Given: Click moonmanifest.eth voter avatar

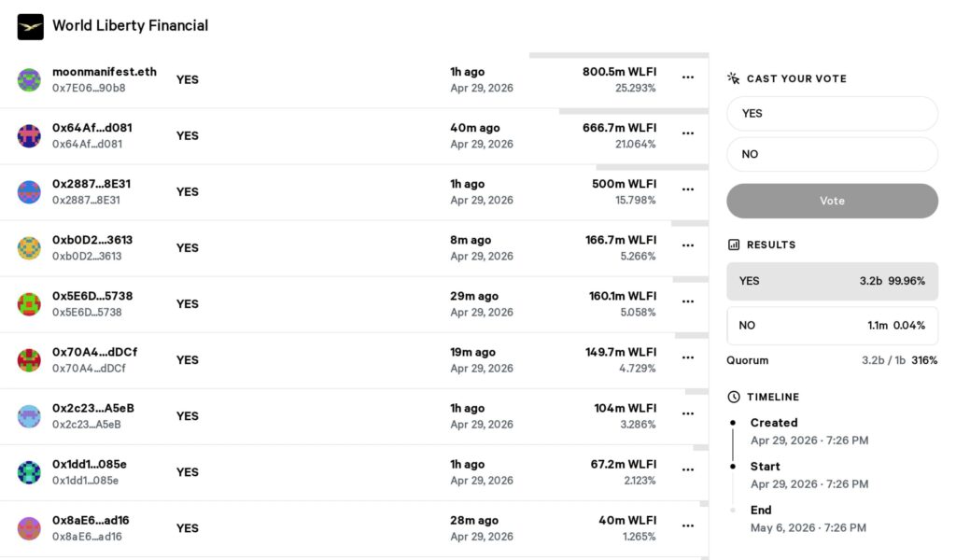Looking at the screenshot, I should click(29, 80).
